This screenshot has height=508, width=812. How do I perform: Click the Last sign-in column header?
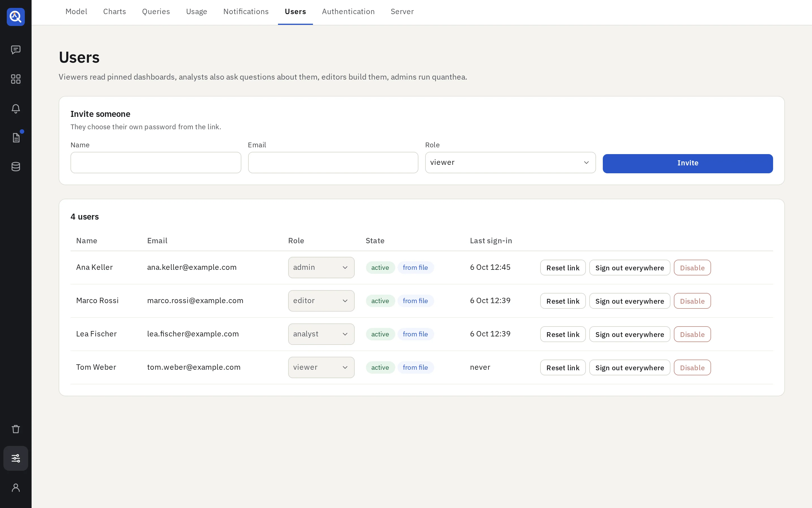(x=491, y=240)
